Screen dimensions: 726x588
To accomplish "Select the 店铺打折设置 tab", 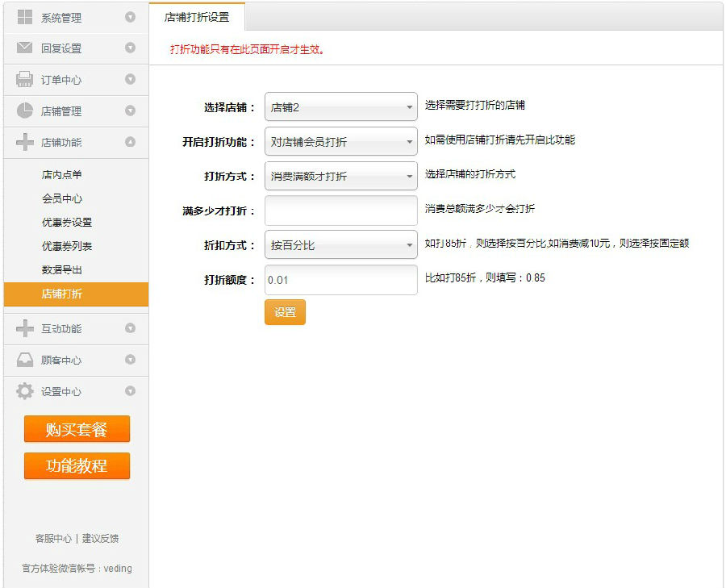I will click(197, 17).
